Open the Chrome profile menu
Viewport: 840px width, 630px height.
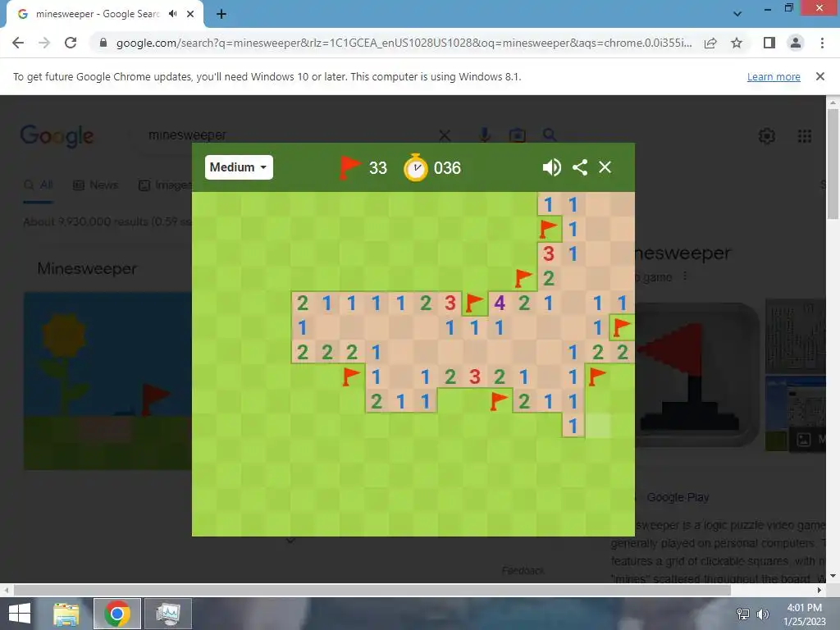[796, 43]
